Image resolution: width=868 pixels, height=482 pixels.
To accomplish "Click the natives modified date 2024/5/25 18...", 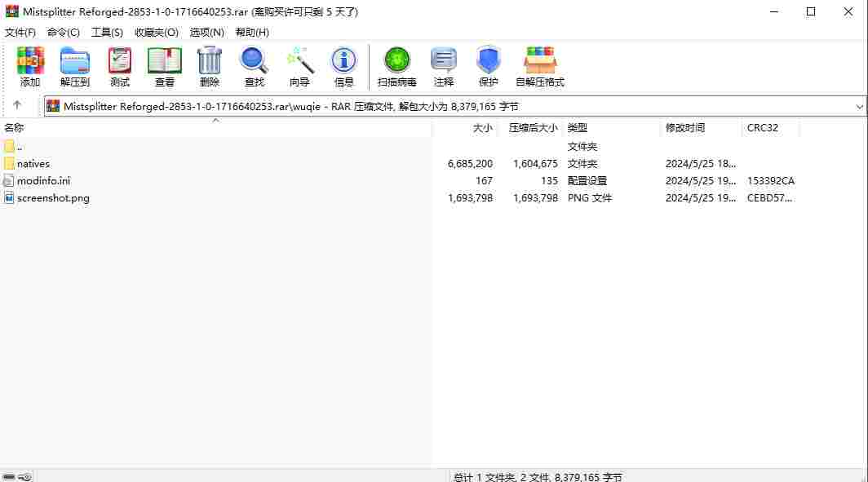I will [x=701, y=164].
